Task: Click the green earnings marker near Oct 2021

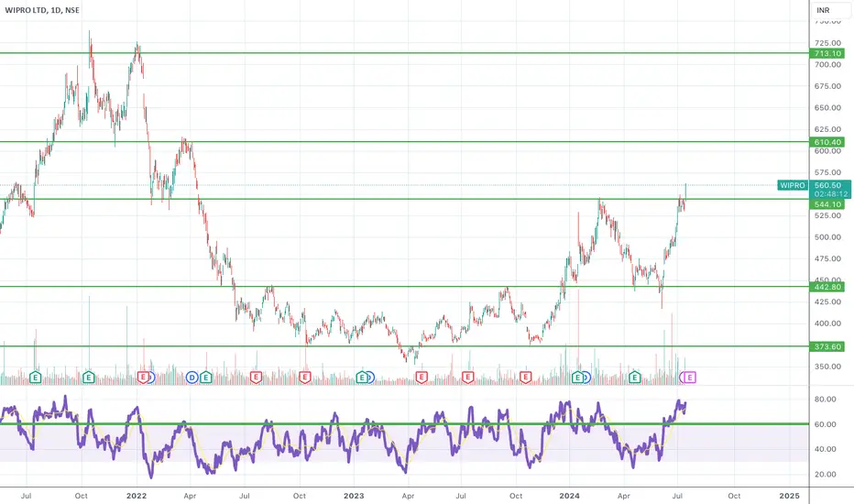Action: coord(88,377)
